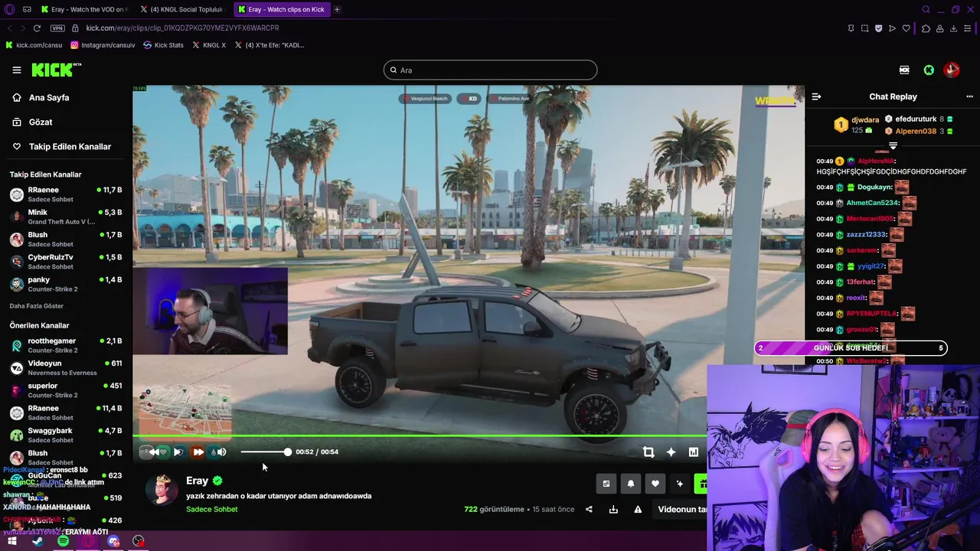
Task: Adjust the volume slider handle
Action: [x=287, y=452]
